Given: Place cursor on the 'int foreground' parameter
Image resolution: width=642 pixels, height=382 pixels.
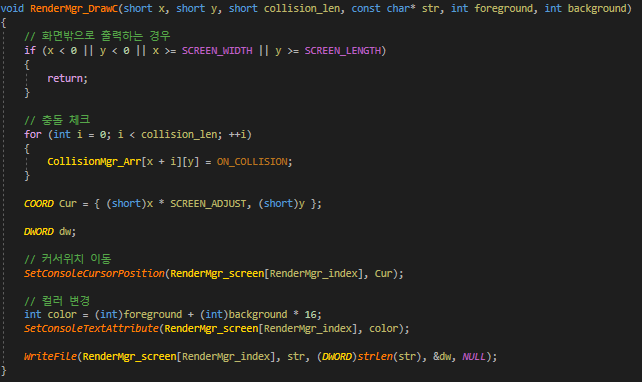Looking at the screenshot, I should pos(492,9).
